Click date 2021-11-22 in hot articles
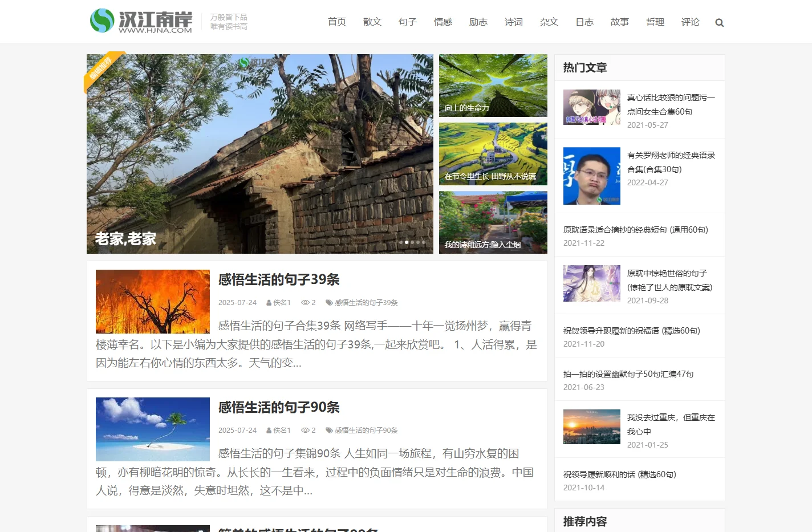This screenshot has width=812, height=532. (584, 243)
